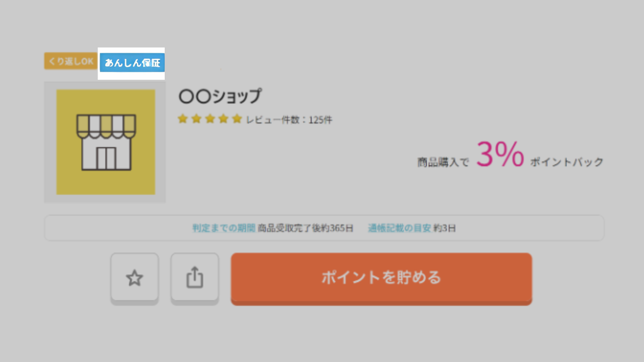Click the fifth rating star

[x=237, y=119]
